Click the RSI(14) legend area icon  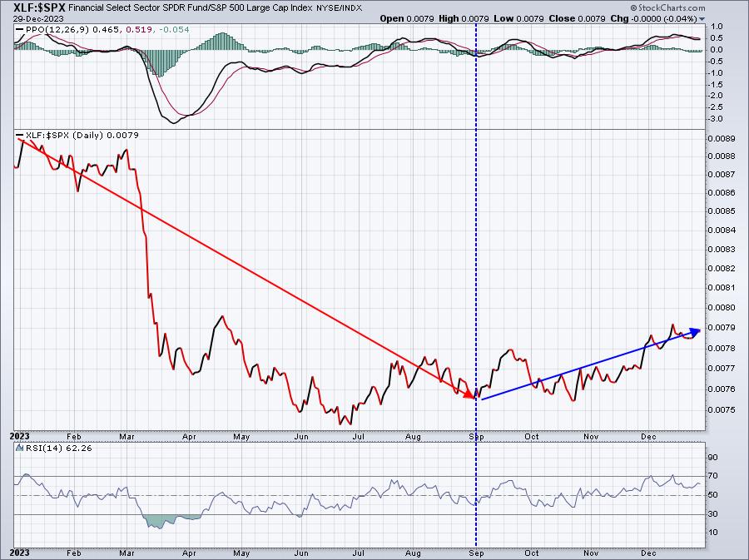pyautogui.click(x=20, y=448)
